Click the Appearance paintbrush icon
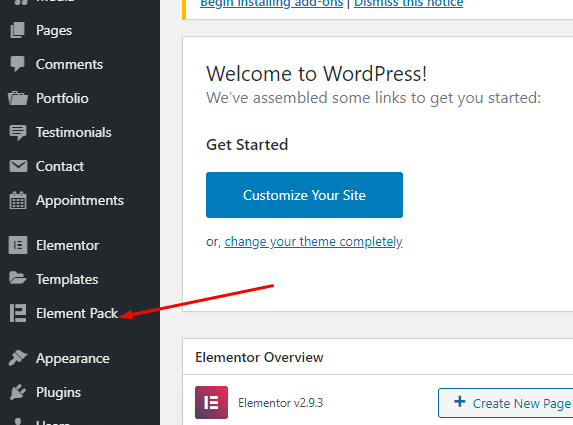The width and height of the screenshot is (573, 425). click(18, 358)
